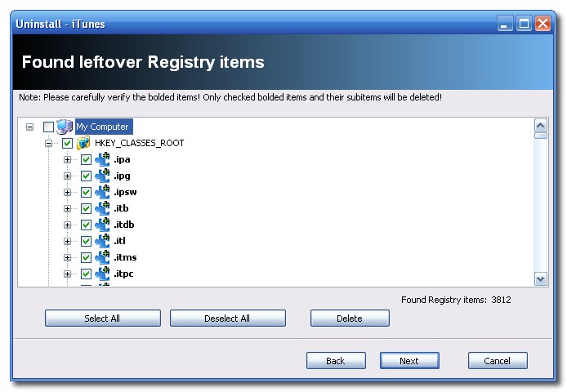Click the registry key icon beside .itdb
This screenshot has height=392, width=567.
pyautogui.click(x=102, y=225)
